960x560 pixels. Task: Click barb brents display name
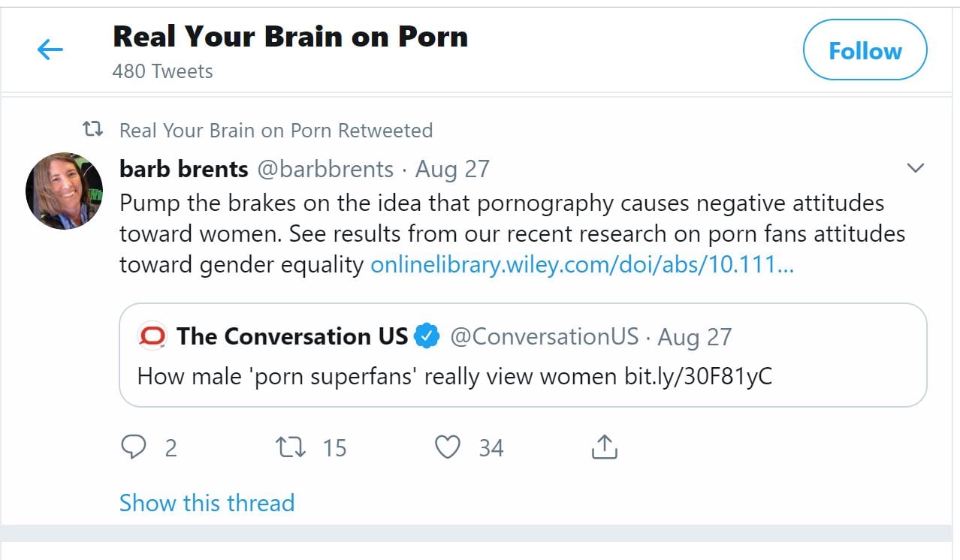click(183, 170)
